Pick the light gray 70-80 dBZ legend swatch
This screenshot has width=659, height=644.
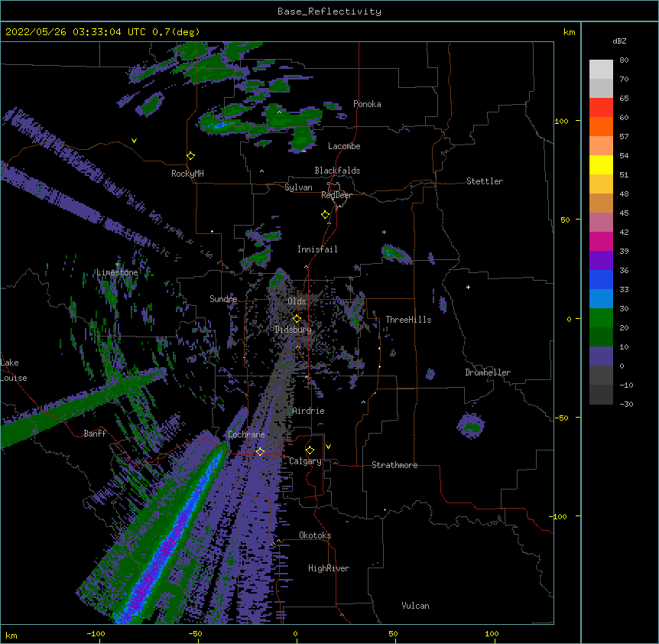(x=601, y=69)
